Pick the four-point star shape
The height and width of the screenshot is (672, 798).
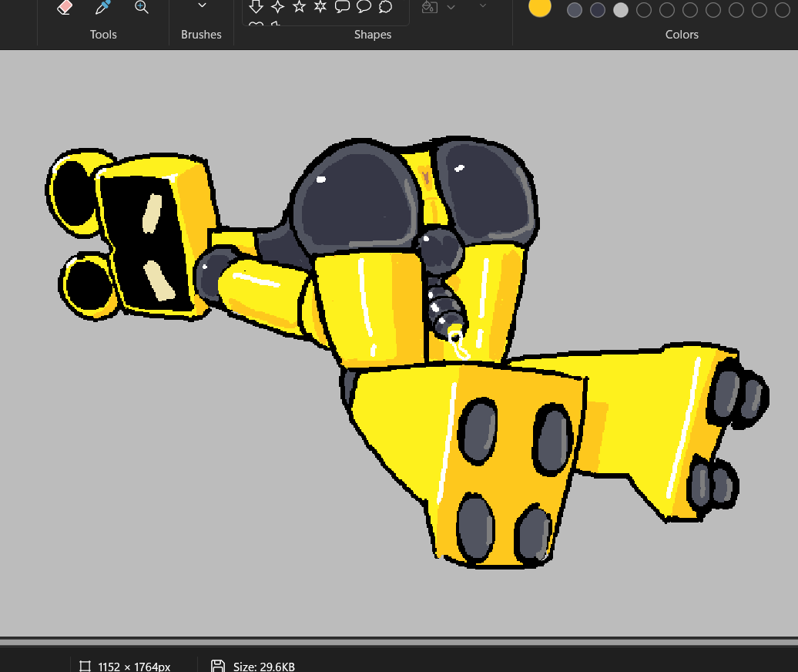(278, 7)
